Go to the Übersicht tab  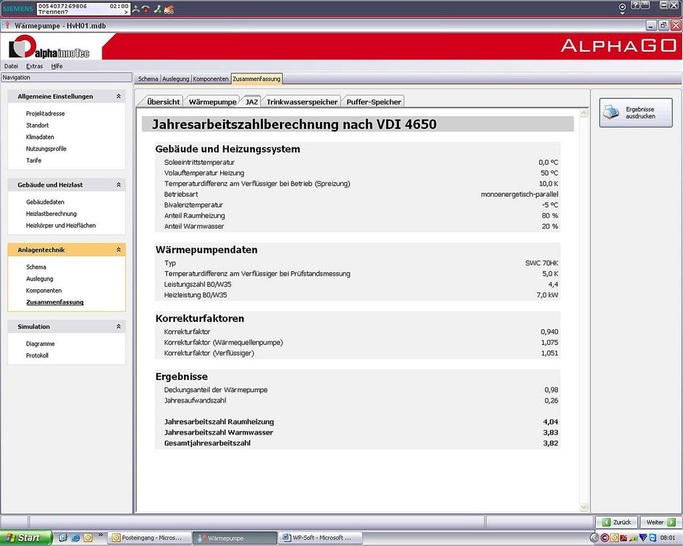point(163,102)
